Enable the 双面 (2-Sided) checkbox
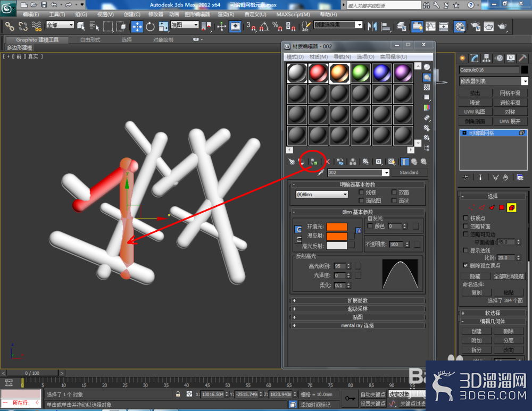Image resolution: width=532 pixels, height=411 pixels. tap(394, 192)
